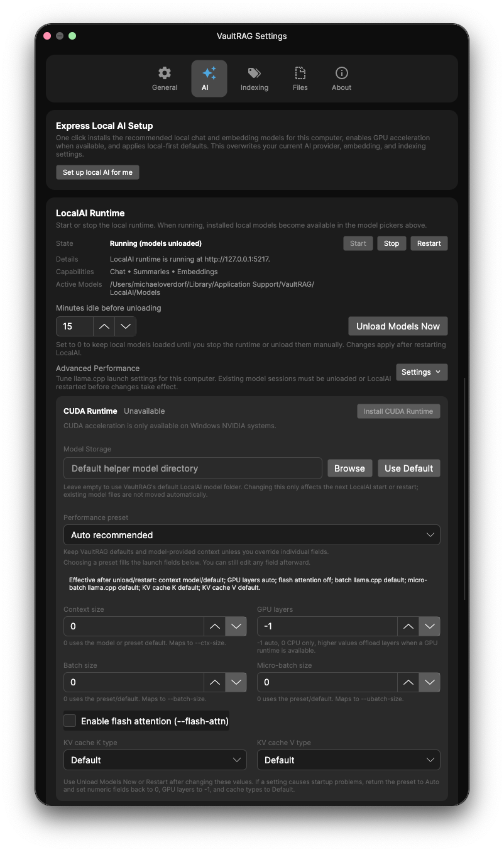Image resolution: width=504 pixels, height=852 pixels.
Task: Increment the GPU layers value
Action: (408, 626)
